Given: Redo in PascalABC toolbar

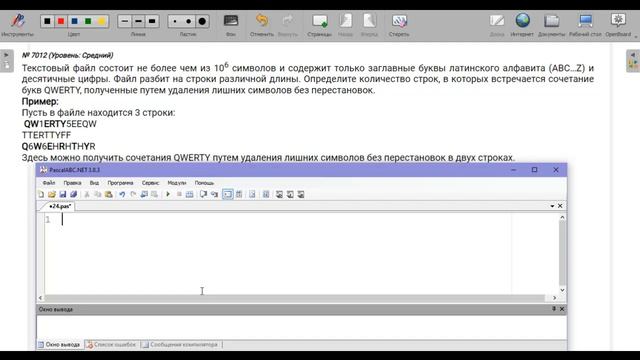Looking at the screenshot, I should [x=133, y=194].
